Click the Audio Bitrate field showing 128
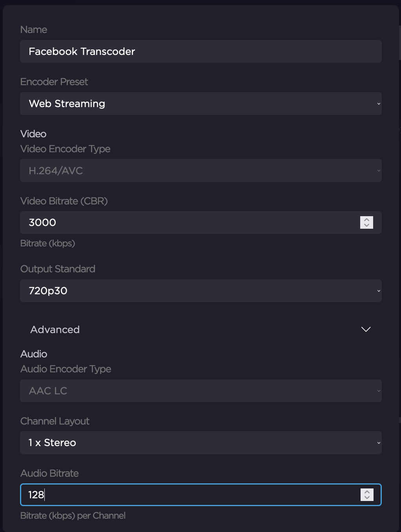The width and height of the screenshot is (401, 532). [188, 495]
